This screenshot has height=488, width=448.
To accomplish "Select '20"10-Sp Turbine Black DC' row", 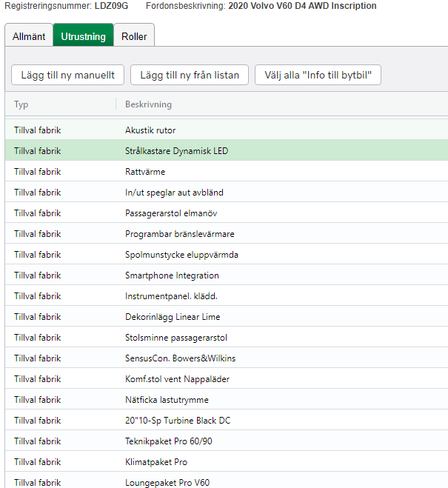I will pos(227,421).
